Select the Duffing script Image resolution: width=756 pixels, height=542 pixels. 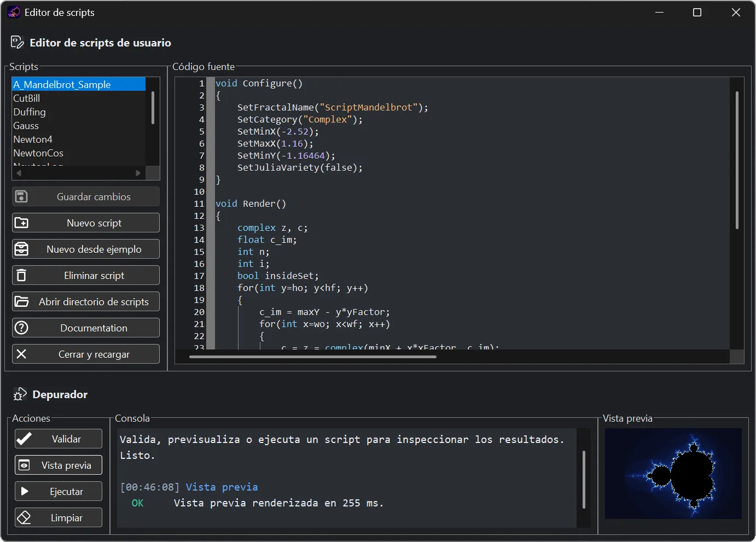click(x=79, y=112)
